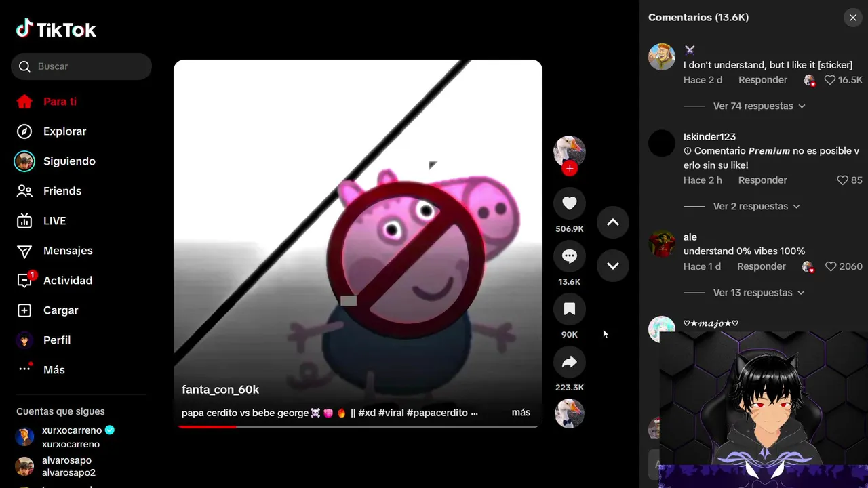Click the paper-plane Mensajes icon
The width and height of the screenshot is (868, 488).
pyautogui.click(x=24, y=251)
